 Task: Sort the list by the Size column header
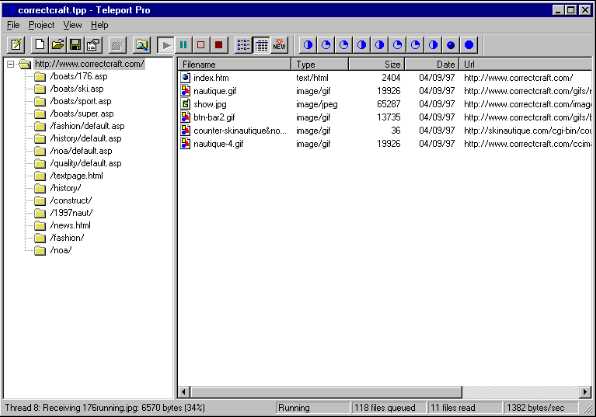click(376, 64)
